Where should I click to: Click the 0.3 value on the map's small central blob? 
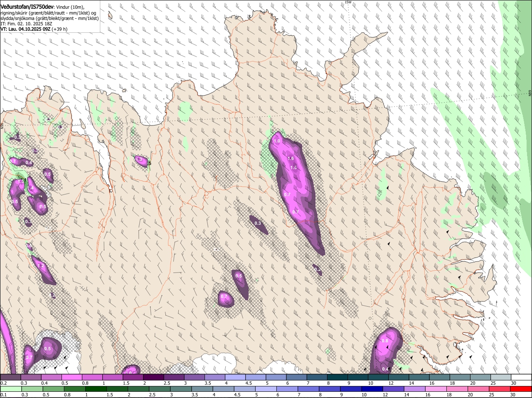click(x=258, y=224)
